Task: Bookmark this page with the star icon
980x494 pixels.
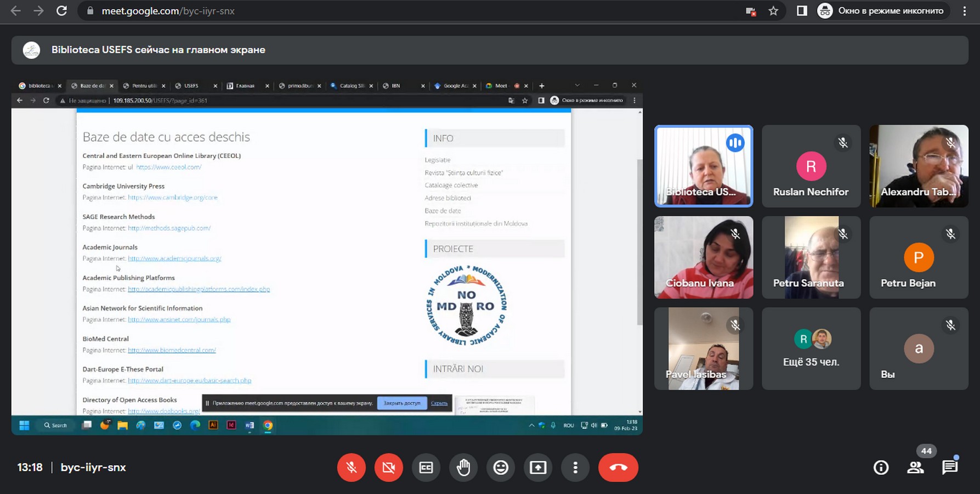Action: tap(773, 11)
